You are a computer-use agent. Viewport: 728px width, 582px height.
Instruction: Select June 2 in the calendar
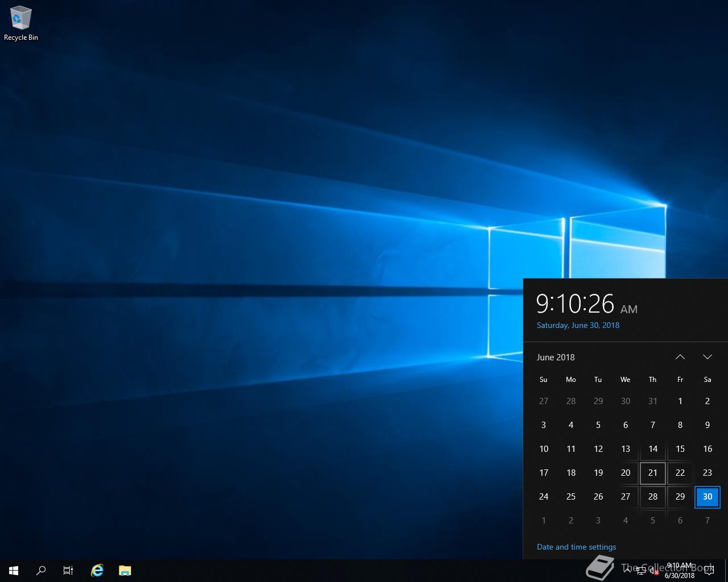708,401
